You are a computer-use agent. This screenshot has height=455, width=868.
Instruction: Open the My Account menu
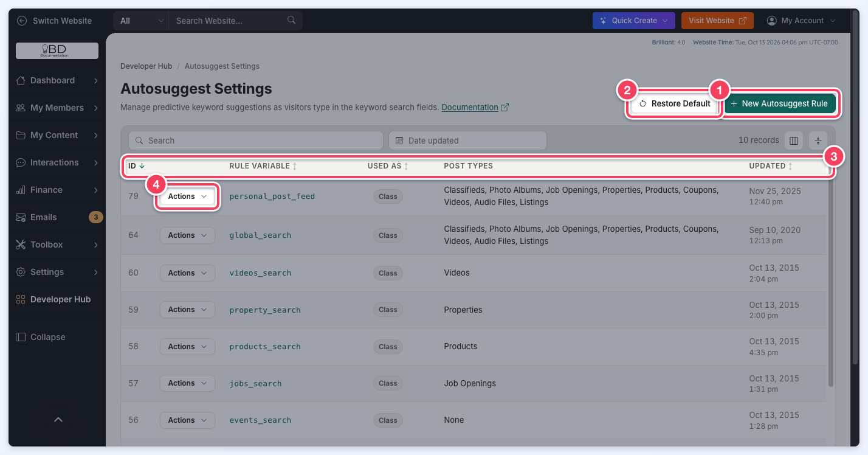click(801, 21)
